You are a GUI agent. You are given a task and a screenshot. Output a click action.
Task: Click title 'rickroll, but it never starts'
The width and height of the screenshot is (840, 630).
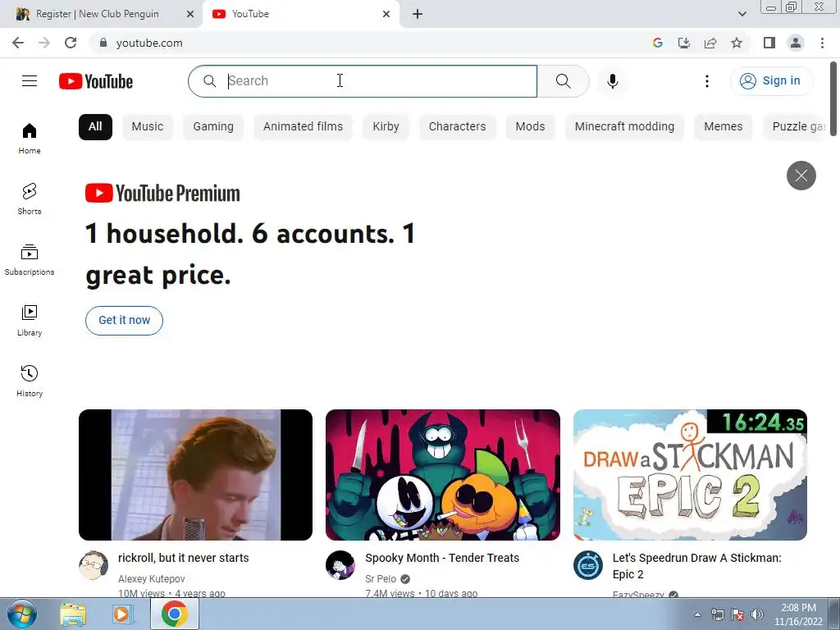click(183, 558)
